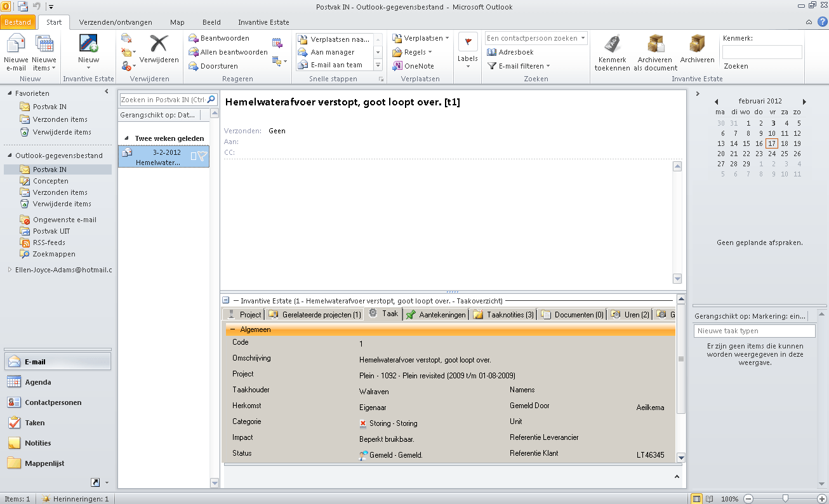Reply with Beantwoorden
Screen dimensions: 829x504
tap(219, 38)
